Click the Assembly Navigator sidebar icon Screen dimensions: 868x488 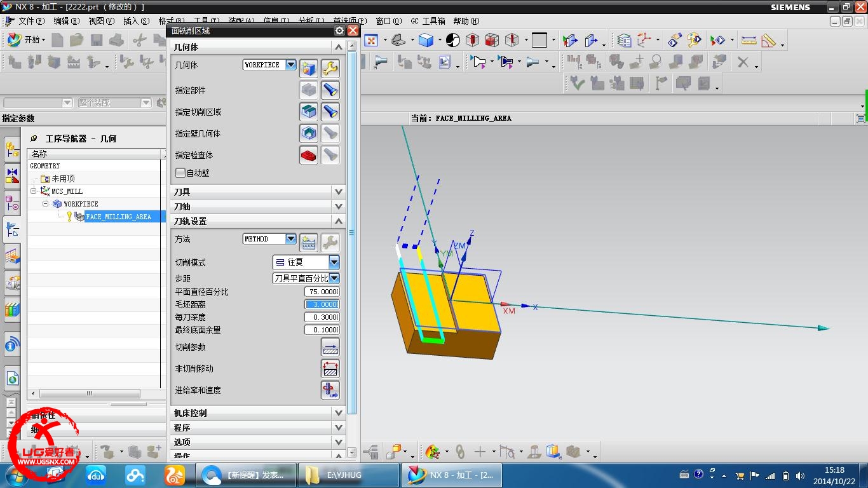point(12,151)
